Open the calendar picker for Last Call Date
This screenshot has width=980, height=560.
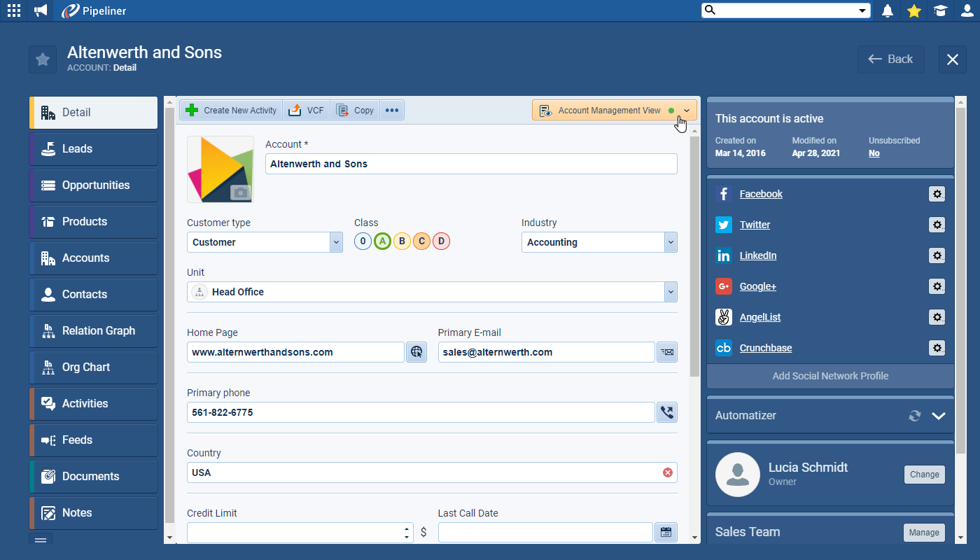pyautogui.click(x=666, y=532)
